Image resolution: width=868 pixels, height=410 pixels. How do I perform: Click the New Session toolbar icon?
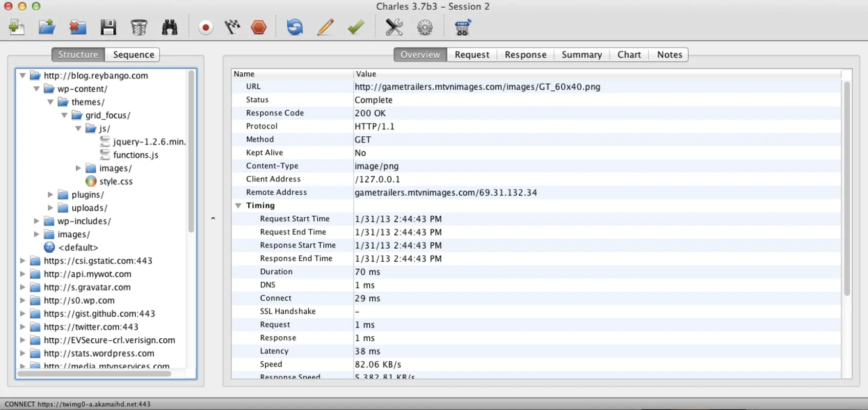coord(16,27)
